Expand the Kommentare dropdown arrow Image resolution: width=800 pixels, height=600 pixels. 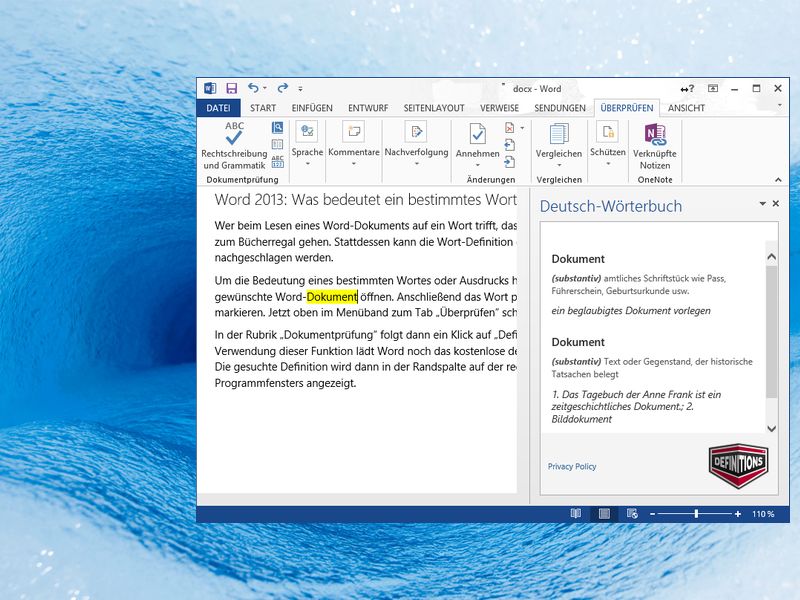354,164
